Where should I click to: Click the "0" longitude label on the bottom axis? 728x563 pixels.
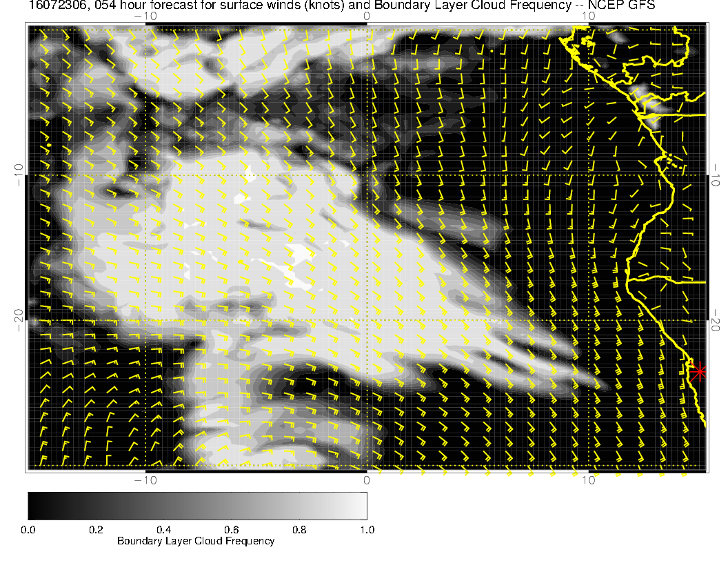pos(367,480)
